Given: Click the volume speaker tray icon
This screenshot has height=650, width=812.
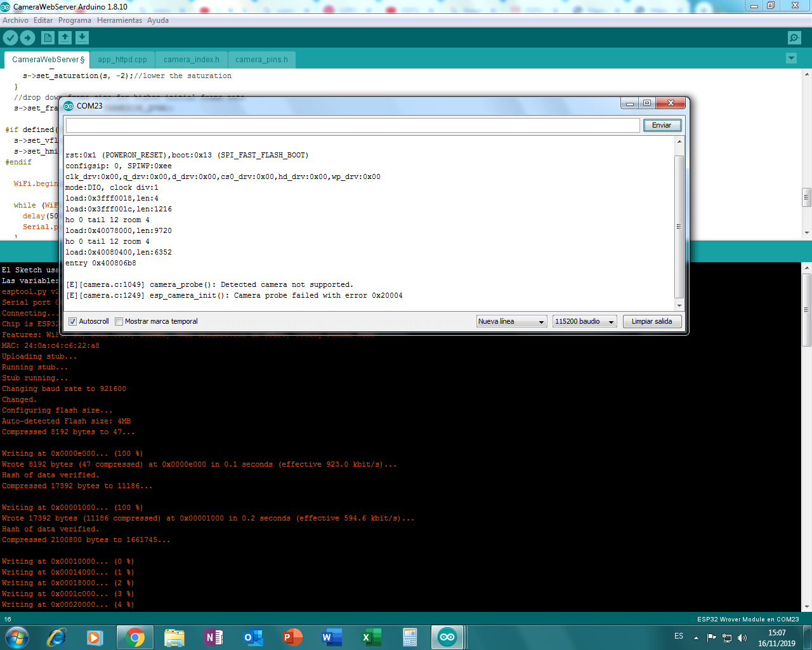Looking at the screenshot, I should (742, 637).
